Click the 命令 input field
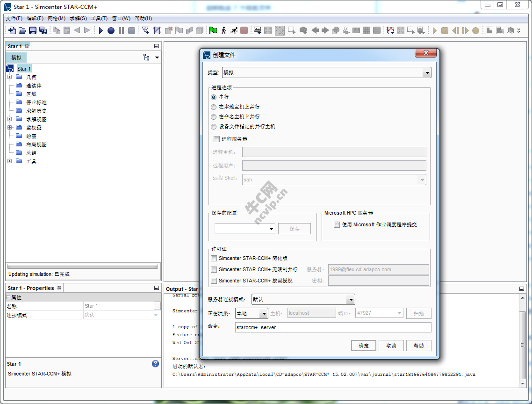 pyautogui.click(x=333, y=327)
